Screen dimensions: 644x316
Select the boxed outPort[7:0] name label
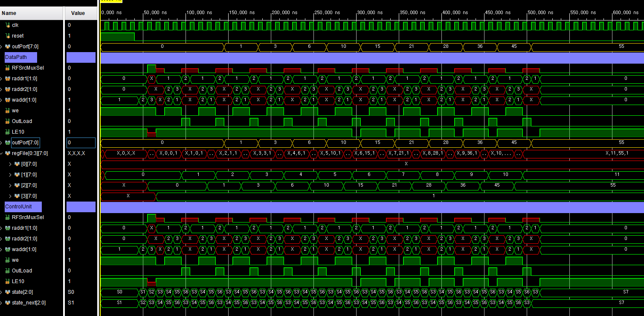(25, 143)
